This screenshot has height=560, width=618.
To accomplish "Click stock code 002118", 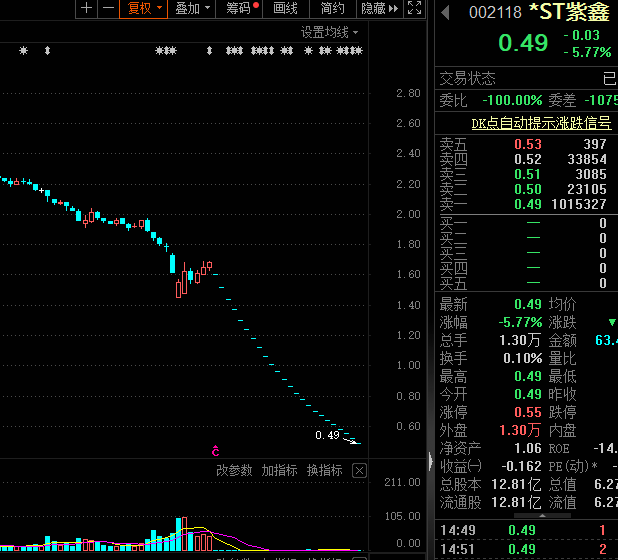I will (x=495, y=13).
